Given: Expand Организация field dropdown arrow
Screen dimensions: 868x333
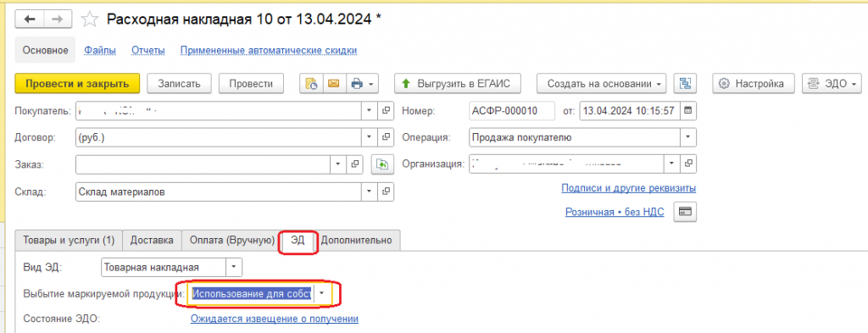Looking at the screenshot, I should tap(672, 164).
